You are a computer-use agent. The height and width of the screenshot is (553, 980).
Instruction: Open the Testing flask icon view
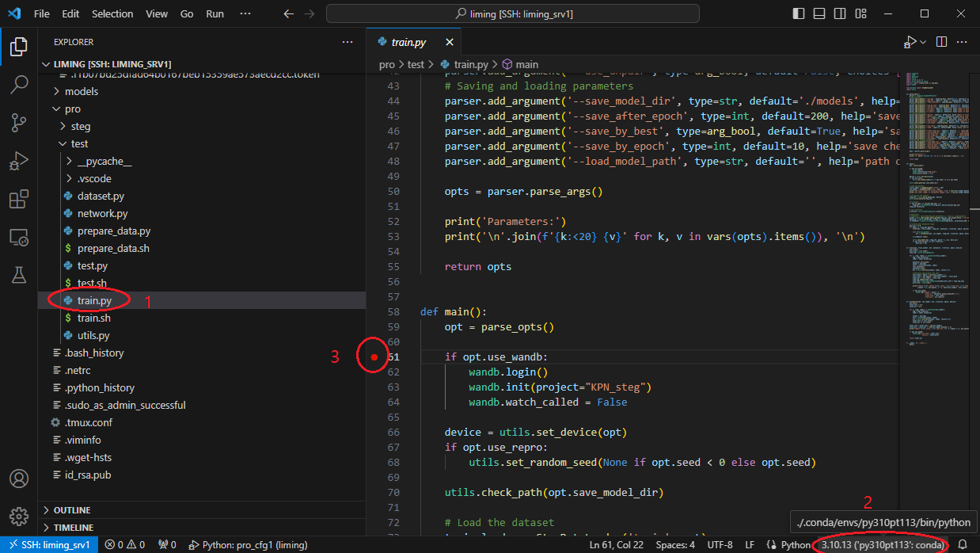coord(19,275)
